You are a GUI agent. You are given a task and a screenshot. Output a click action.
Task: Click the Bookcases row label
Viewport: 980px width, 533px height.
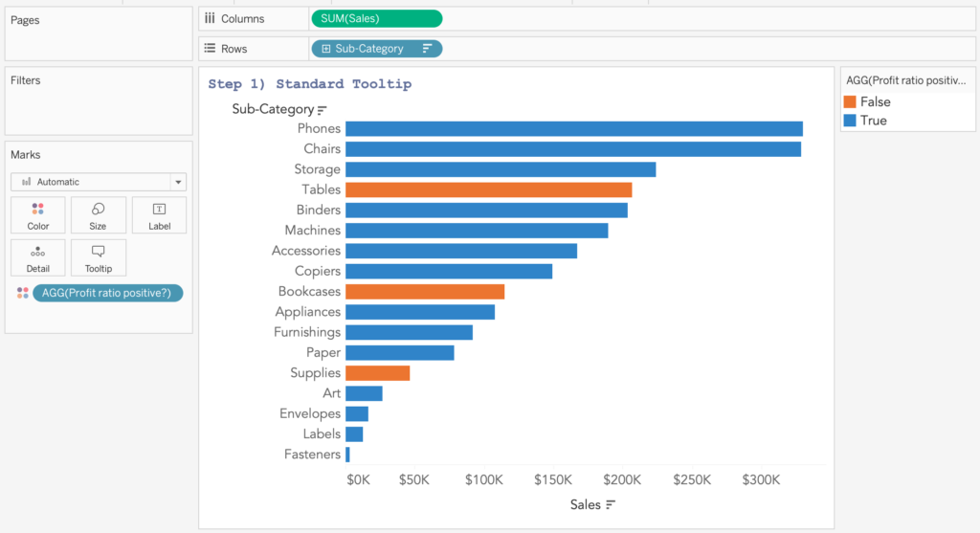(309, 291)
